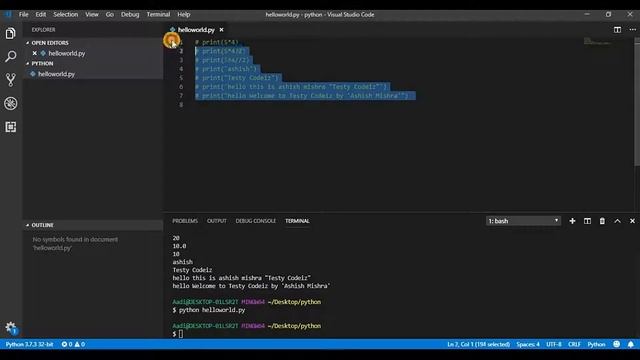The height and width of the screenshot is (360, 640).
Task: Open the Manage settings gear
Action: [11, 327]
